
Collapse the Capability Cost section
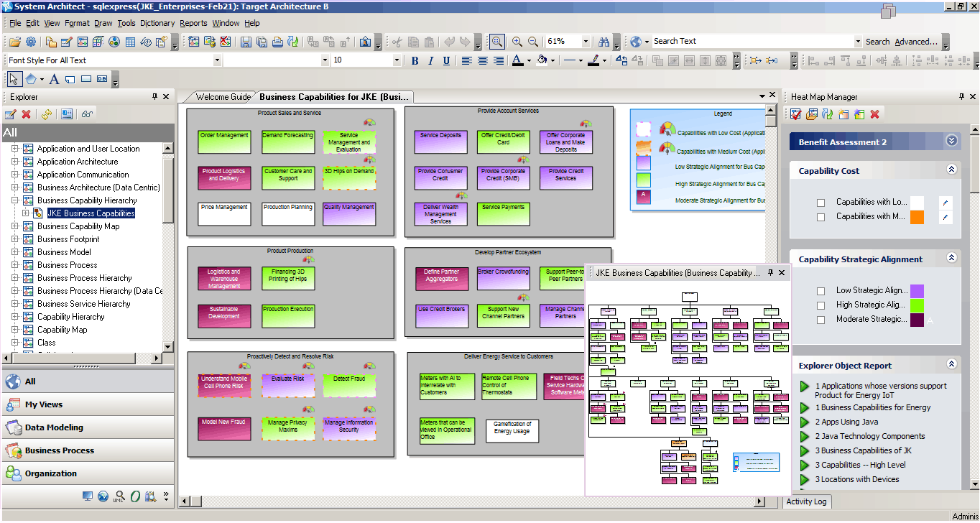tap(951, 170)
